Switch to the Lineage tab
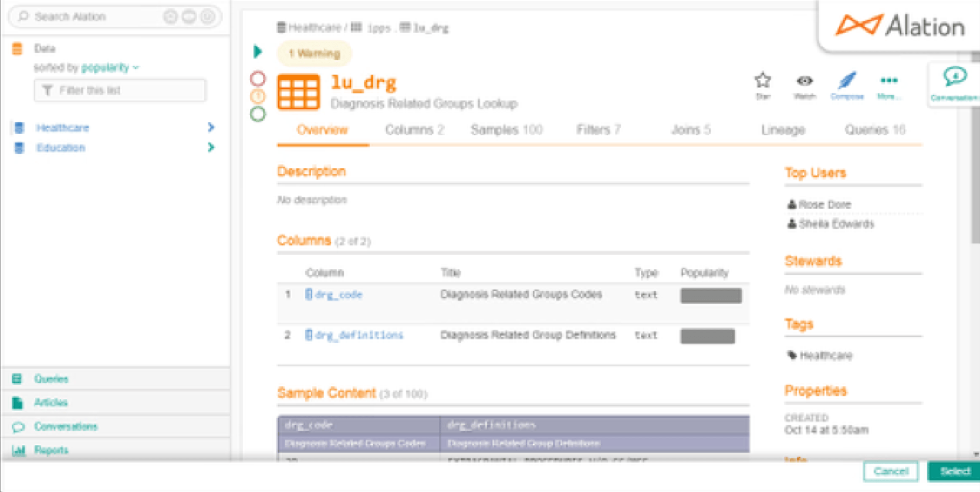980x492 pixels. coord(783,130)
